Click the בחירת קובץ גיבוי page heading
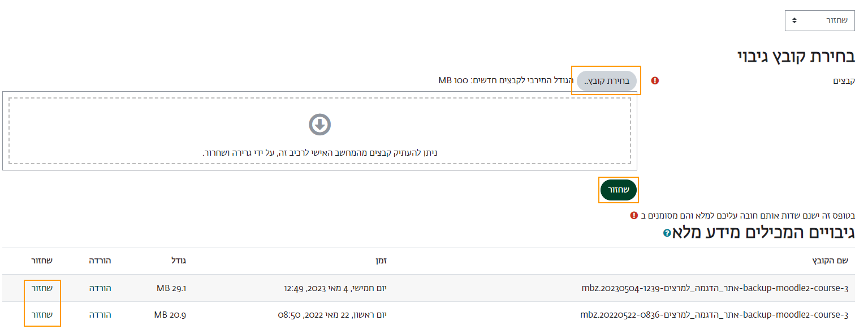This screenshot has width=868, height=329. [x=796, y=56]
